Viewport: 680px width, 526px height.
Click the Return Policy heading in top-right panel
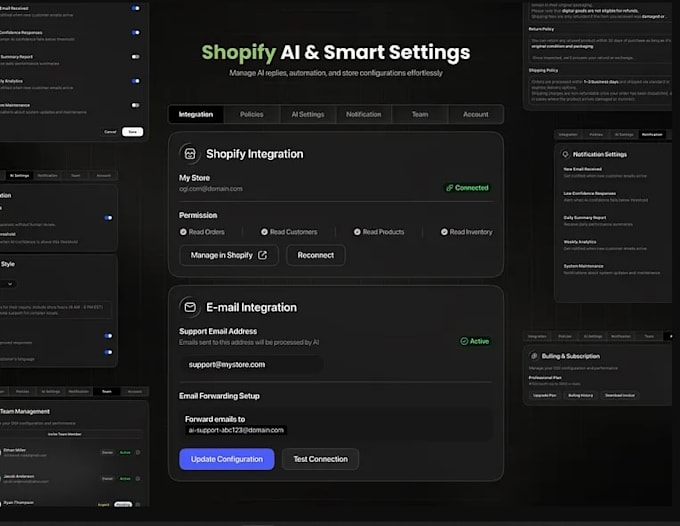(x=541, y=29)
